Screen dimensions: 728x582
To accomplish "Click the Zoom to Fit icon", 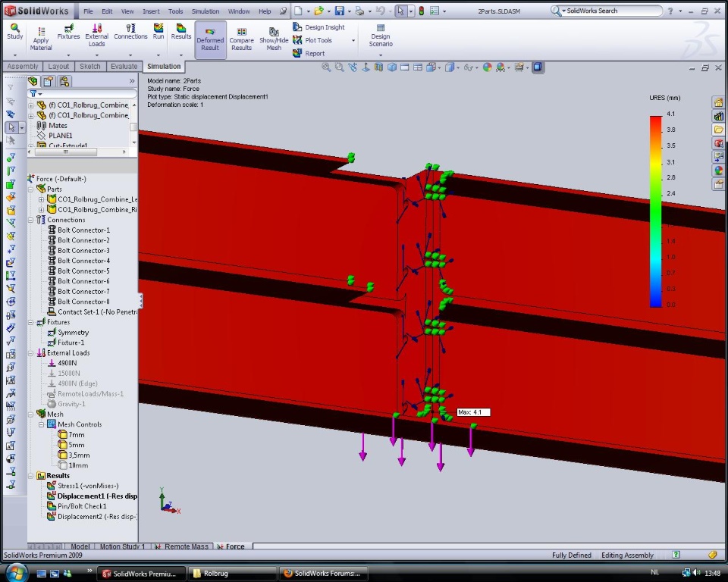I will (x=326, y=67).
